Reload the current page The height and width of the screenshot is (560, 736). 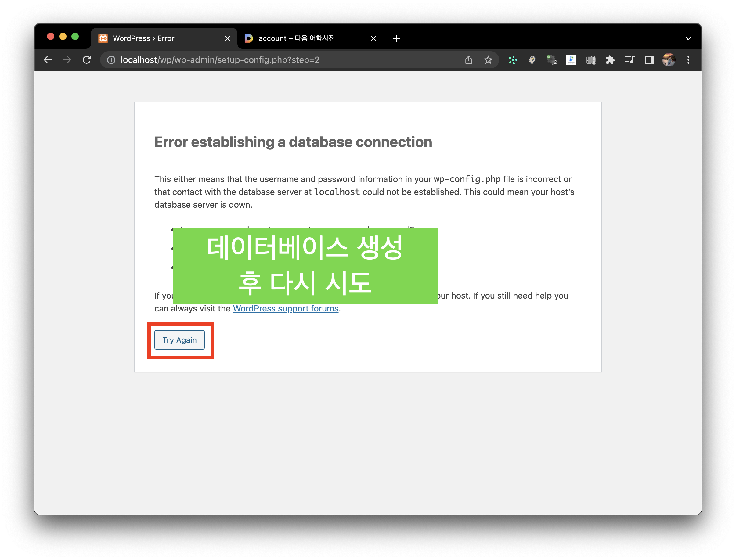[87, 60]
